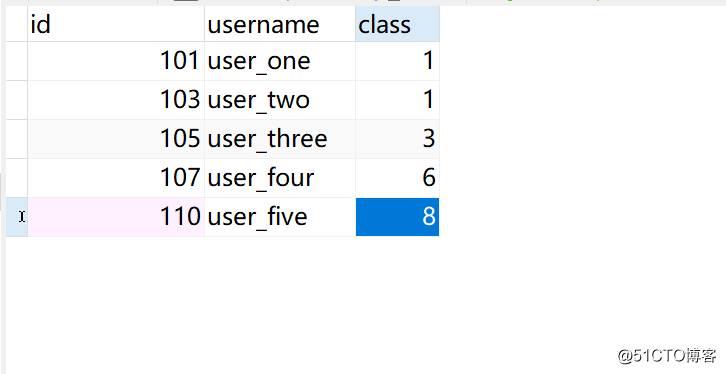Select class cell with value 6
726x374 pixels.
click(x=397, y=178)
